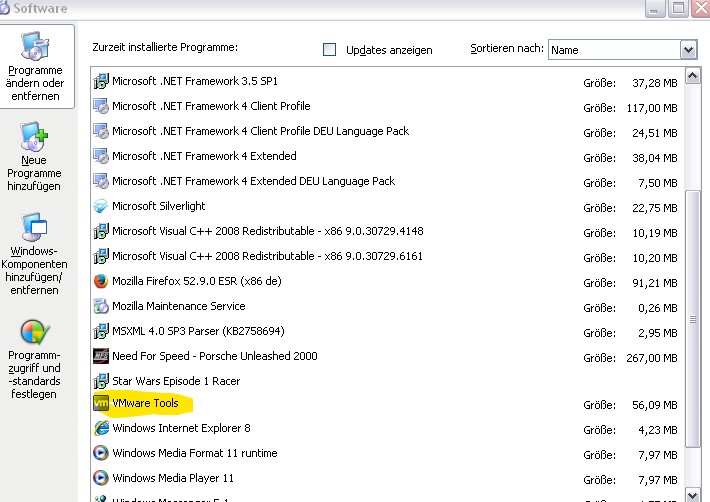The width and height of the screenshot is (710, 502).
Task: Click the Windows Media Format 11 runtime icon
Action: (101, 453)
